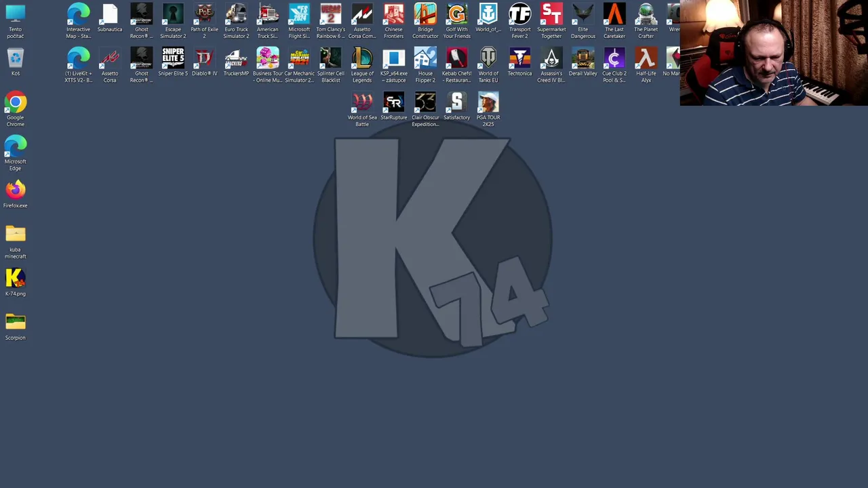The height and width of the screenshot is (488, 868).
Task: Launch Assetto Corsa red logo shortcut
Action: 110,65
